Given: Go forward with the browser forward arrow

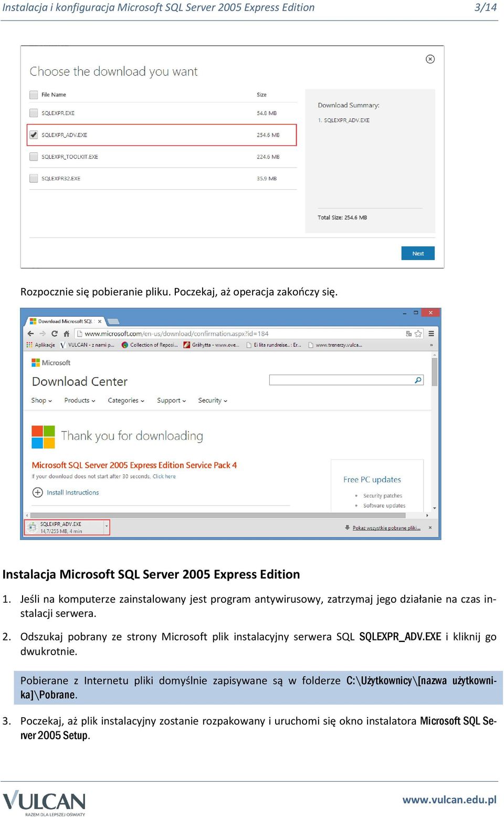Looking at the screenshot, I should tap(43, 334).
